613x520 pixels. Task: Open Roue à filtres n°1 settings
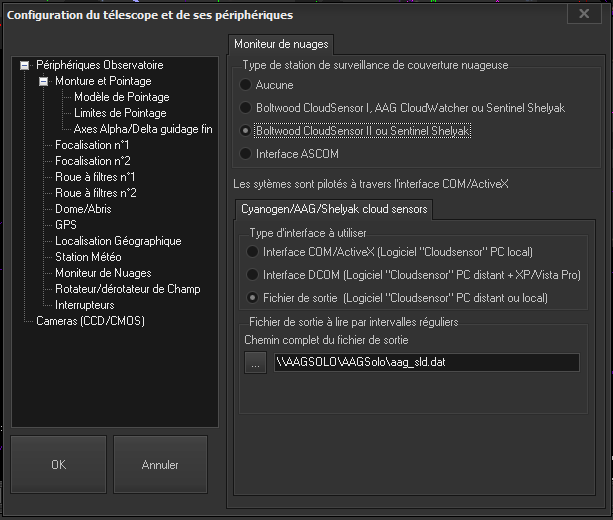(x=95, y=177)
